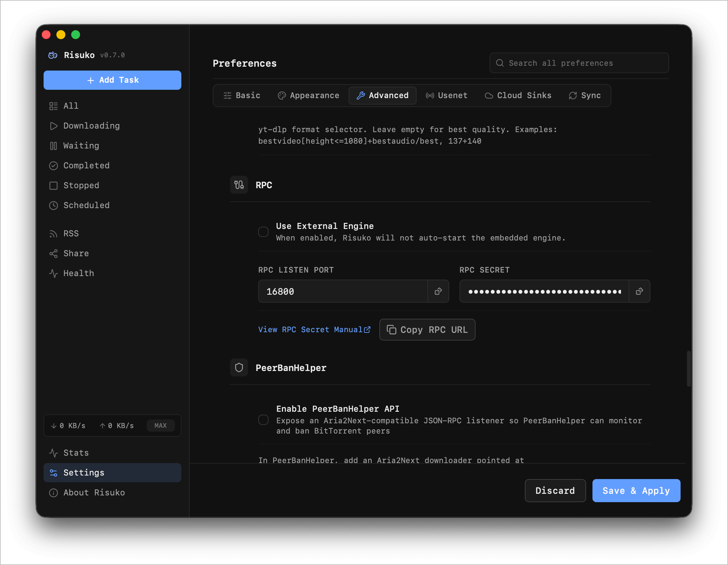Click Save & Apply
Screen dimensions: 728x565
pyautogui.click(x=636, y=491)
